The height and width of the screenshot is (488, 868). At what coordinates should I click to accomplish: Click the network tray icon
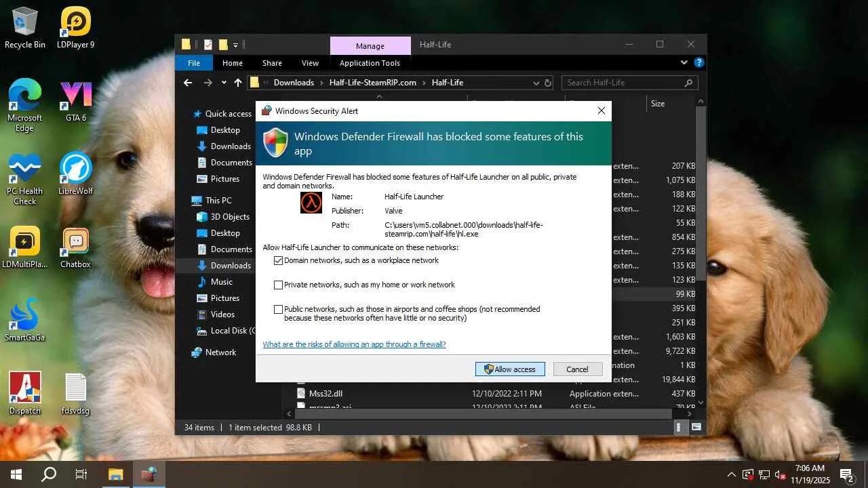click(x=764, y=474)
